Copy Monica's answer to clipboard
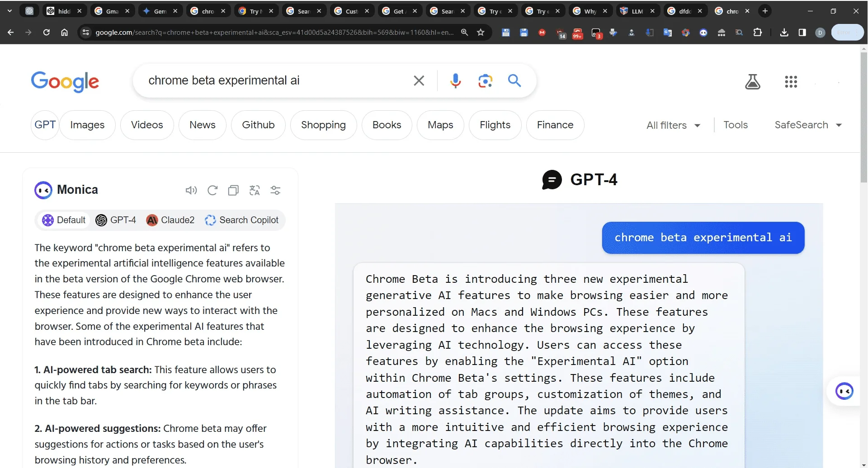 (x=233, y=190)
